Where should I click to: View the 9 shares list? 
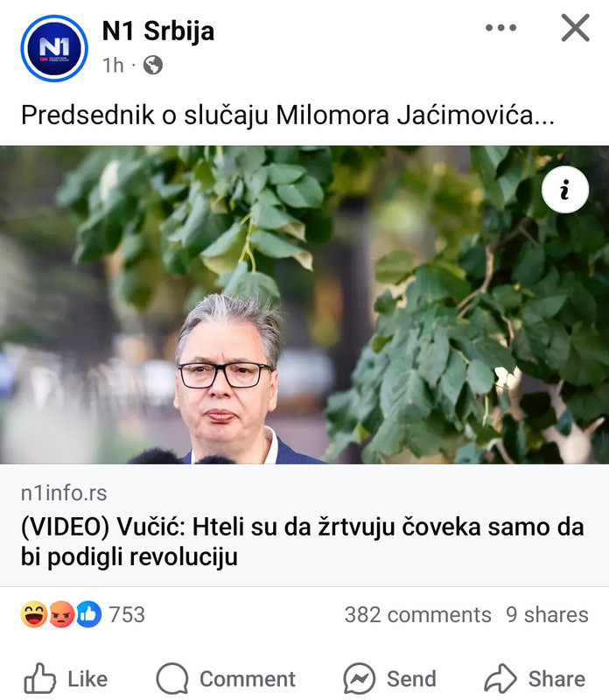pos(547,615)
